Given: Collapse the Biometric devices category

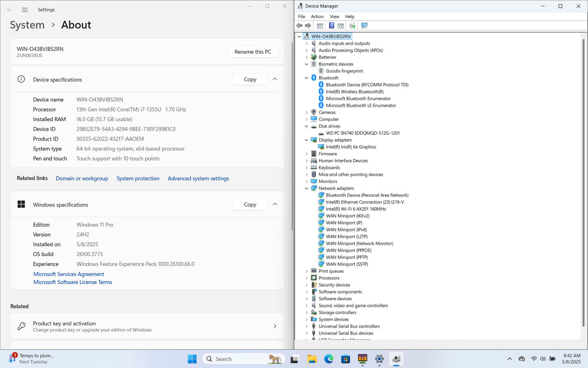Looking at the screenshot, I should pyautogui.click(x=306, y=64).
